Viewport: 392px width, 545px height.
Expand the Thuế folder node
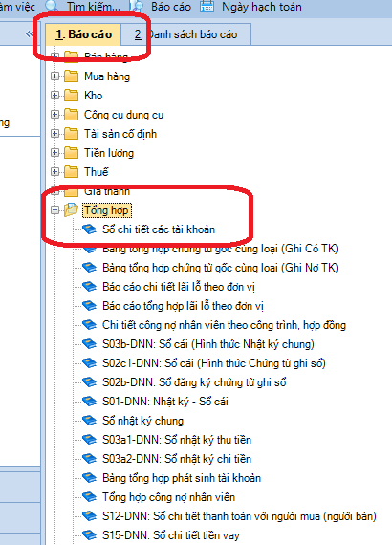point(54,171)
